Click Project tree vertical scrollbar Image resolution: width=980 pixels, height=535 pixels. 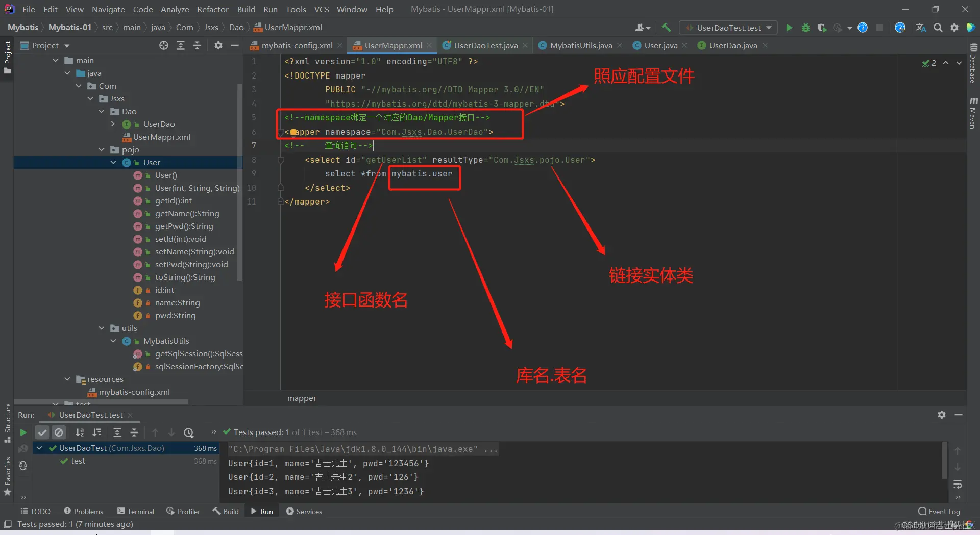click(239, 182)
